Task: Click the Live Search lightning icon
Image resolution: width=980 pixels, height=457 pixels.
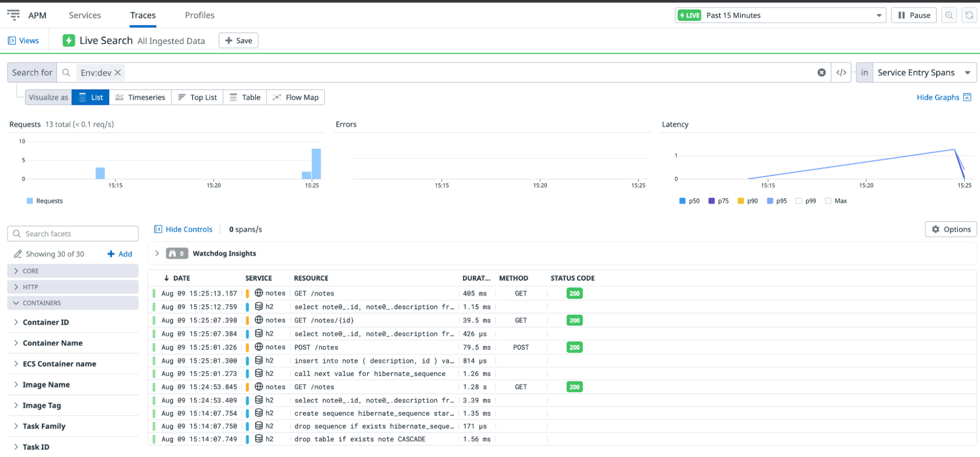Action: (x=69, y=41)
